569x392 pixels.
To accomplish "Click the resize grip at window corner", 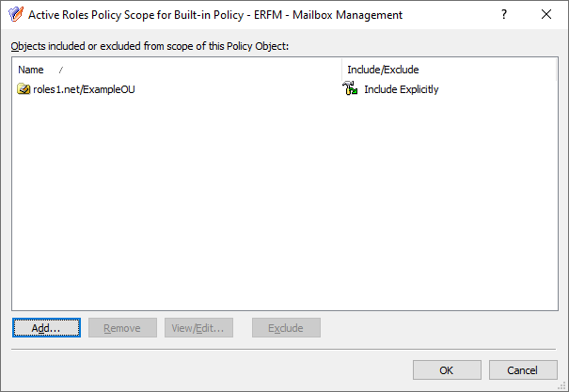I will pyautogui.click(x=563, y=386).
